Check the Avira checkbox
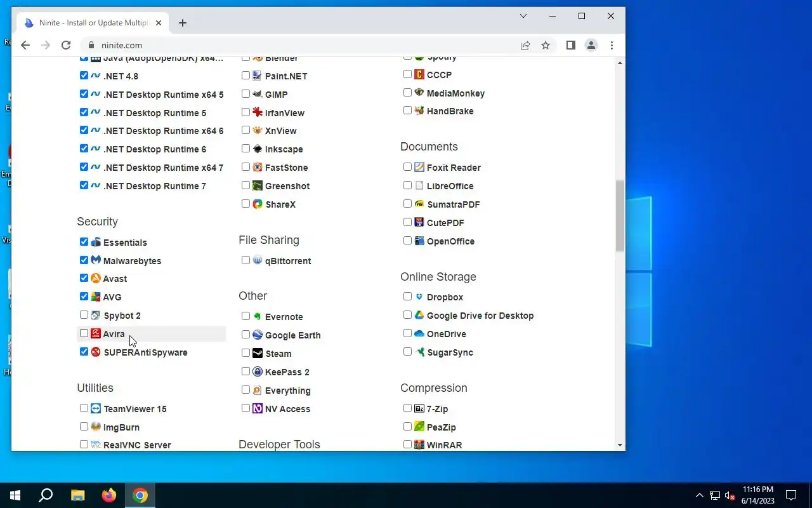Screen dimensions: 812x508 (84, 333)
